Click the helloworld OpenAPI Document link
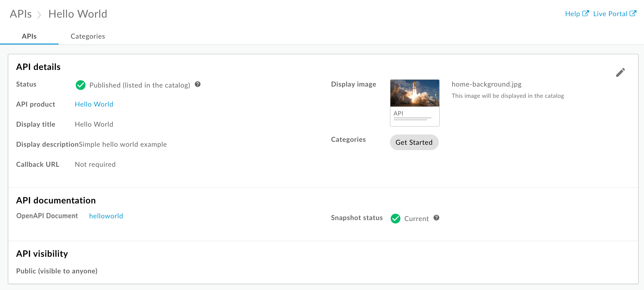 pos(106,216)
